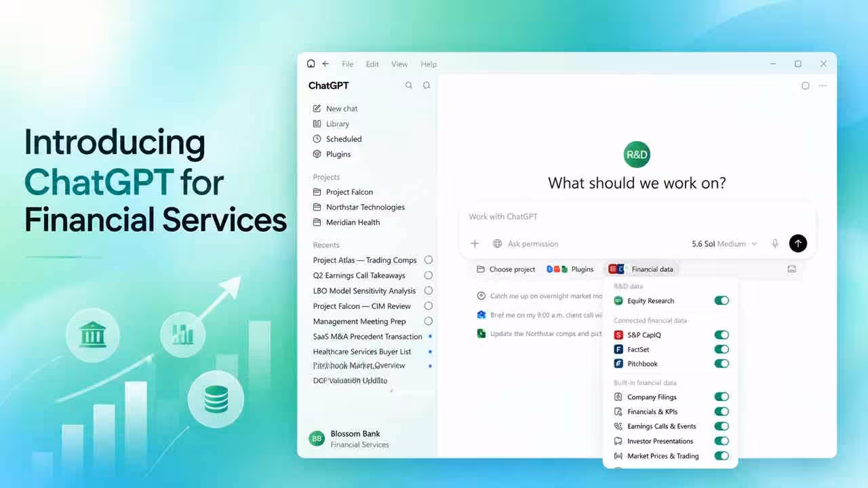Viewport: 868px width, 488px height.
Task: Toggle off Equity Research data
Action: click(x=722, y=300)
